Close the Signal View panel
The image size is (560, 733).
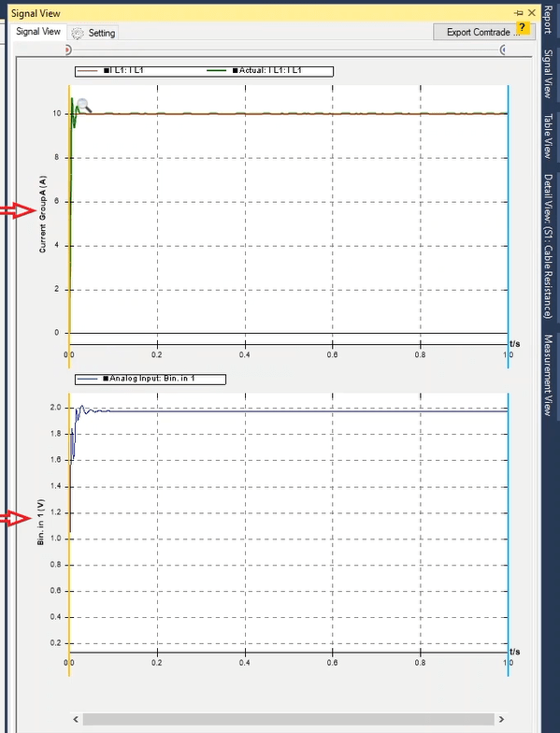coord(532,13)
